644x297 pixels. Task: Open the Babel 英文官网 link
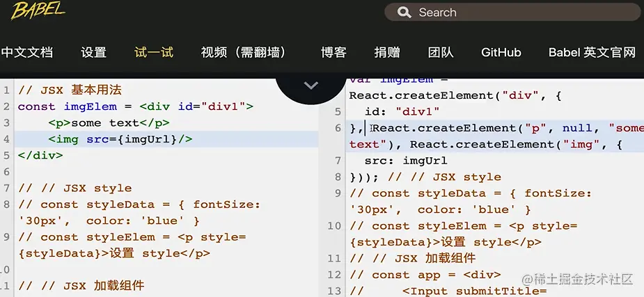click(x=592, y=52)
